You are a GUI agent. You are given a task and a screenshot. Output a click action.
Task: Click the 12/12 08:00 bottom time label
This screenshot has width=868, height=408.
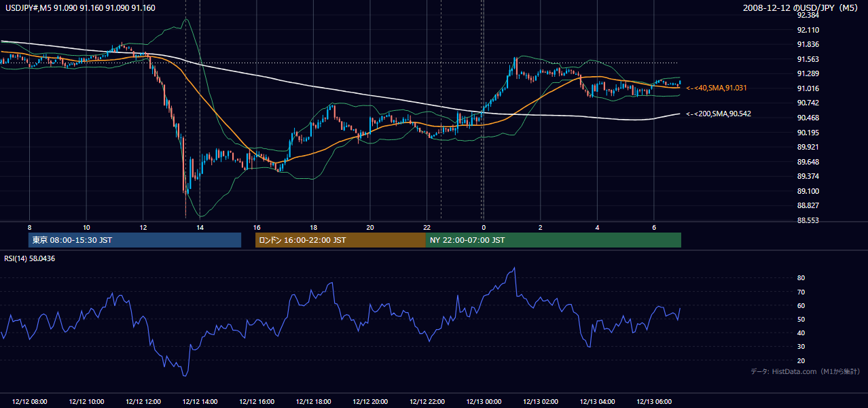[x=29, y=401]
